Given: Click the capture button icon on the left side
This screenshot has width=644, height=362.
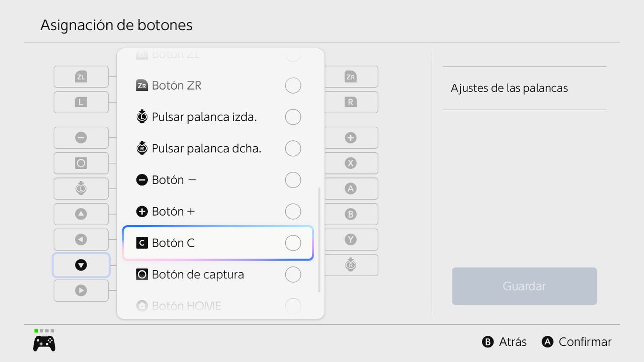Looking at the screenshot, I should pos(81,163).
